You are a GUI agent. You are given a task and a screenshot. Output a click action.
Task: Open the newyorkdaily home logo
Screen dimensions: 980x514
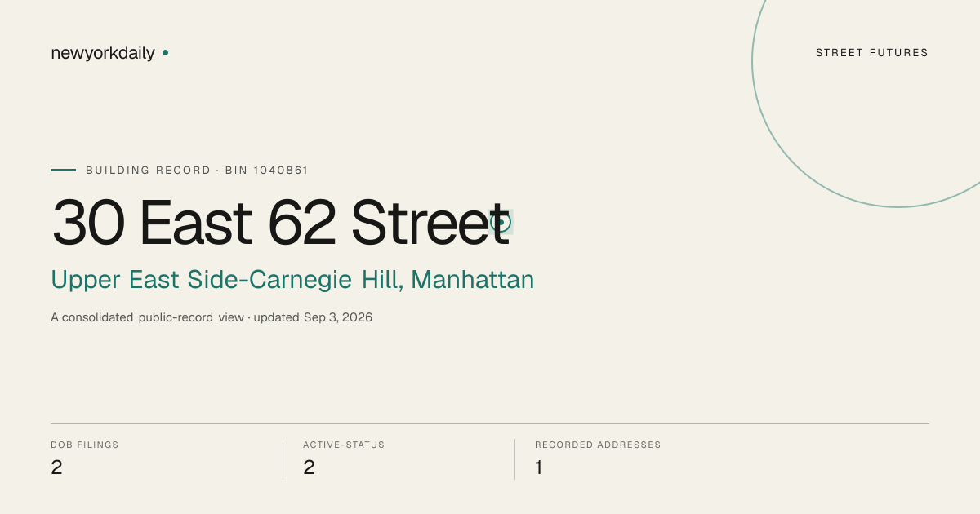click(x=103, y=53)
